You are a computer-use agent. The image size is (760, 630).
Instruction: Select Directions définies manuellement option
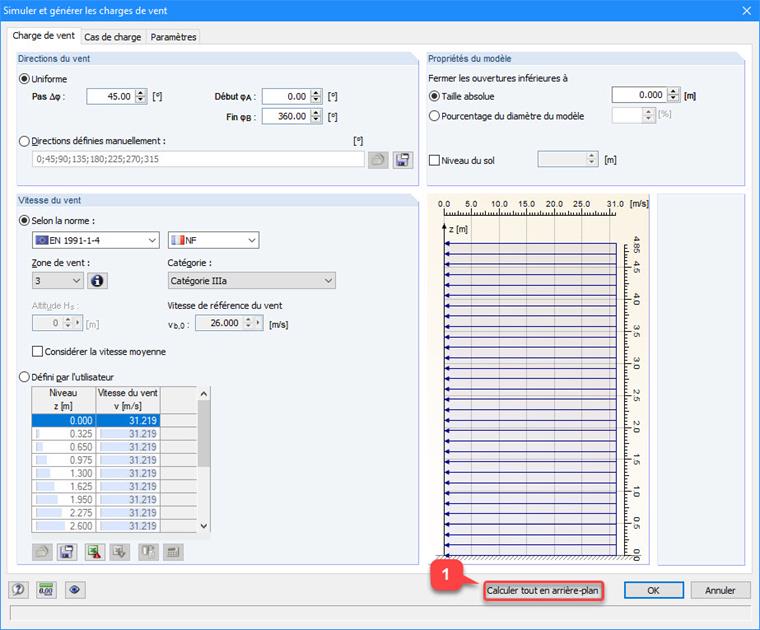tap(24, 141)
